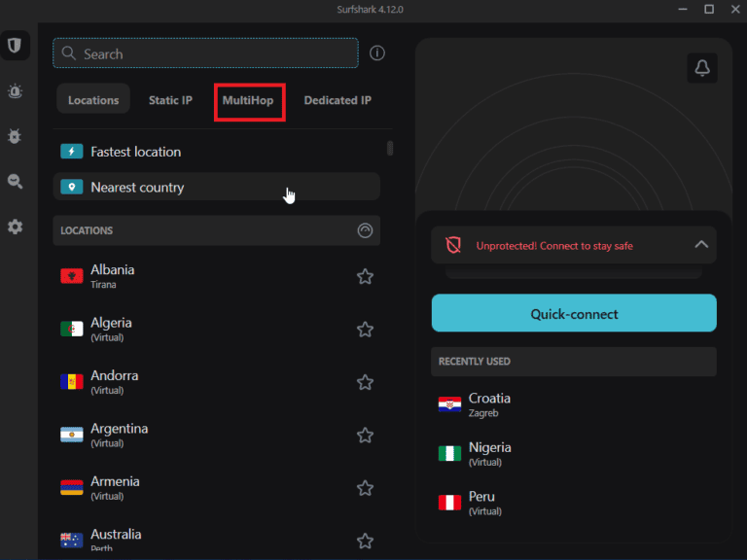The image size is (747, 560).
Task: Open the Dedicated IP tab
Action: (338, 100)
